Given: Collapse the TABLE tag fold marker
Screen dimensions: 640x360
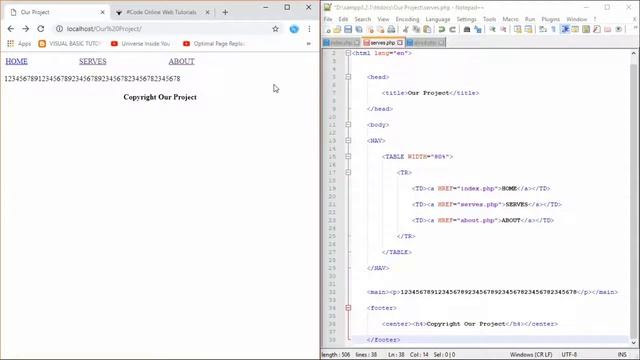Looking at the screenshot, I should pos(348,156).
